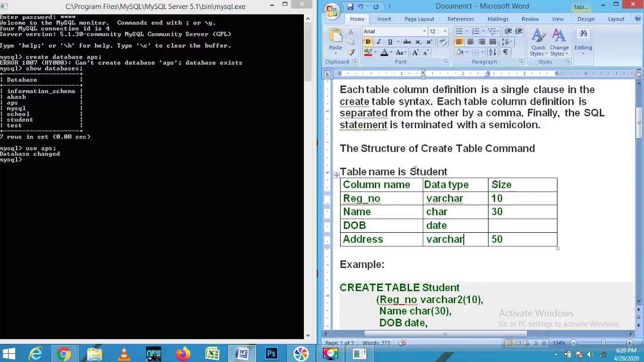The height and width of the screenshot is (362, 644).
Task: Switch to the Mailings tab
Action: coord(498,19)
